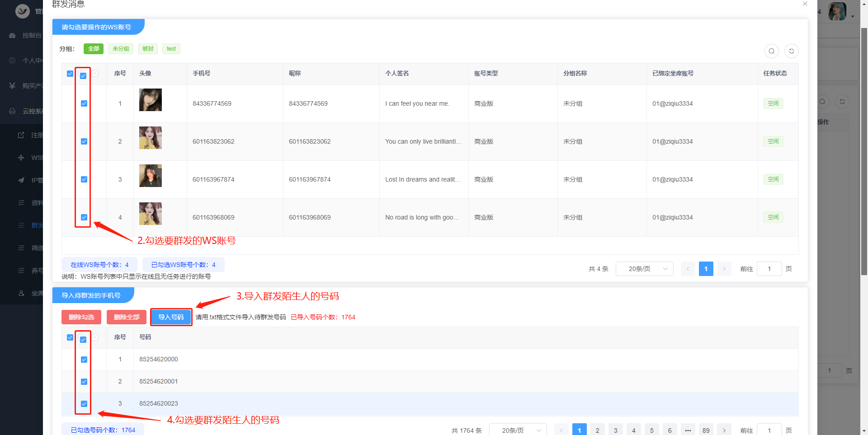Select the 未分组 group filter tag
The height and width of the screenshot is (435, 868).
click(x=121, y=49)
